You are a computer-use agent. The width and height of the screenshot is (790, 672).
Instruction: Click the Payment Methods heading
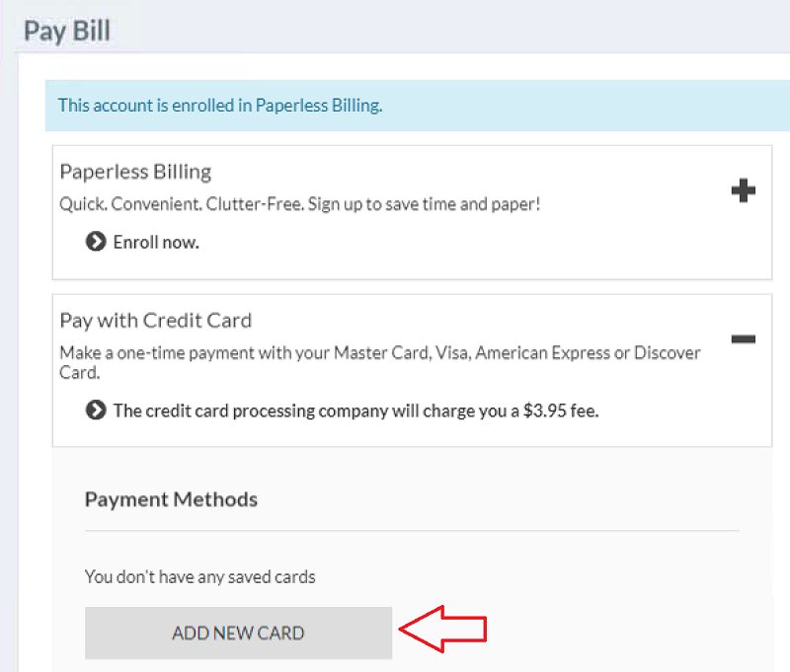click(171, 499)
